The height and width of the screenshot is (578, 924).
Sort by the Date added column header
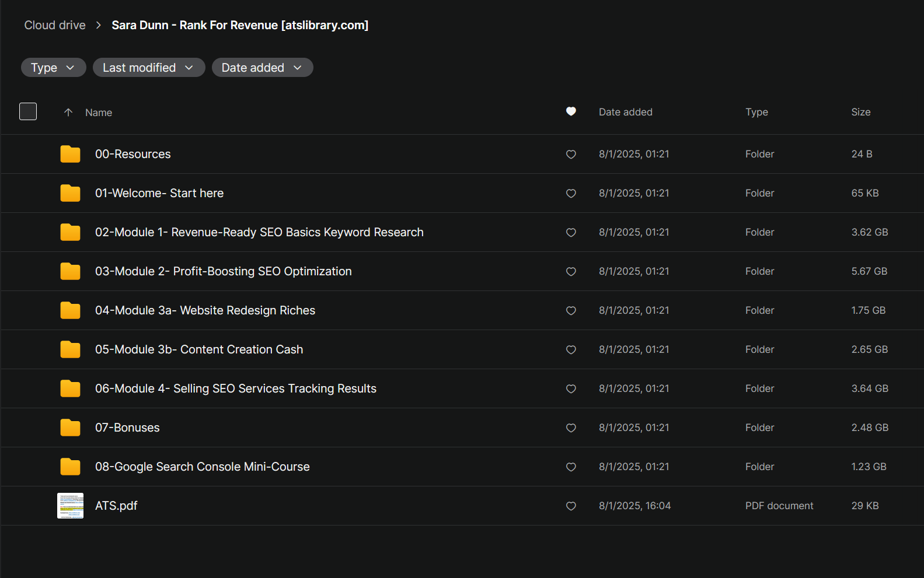click(x=625, y=112)
